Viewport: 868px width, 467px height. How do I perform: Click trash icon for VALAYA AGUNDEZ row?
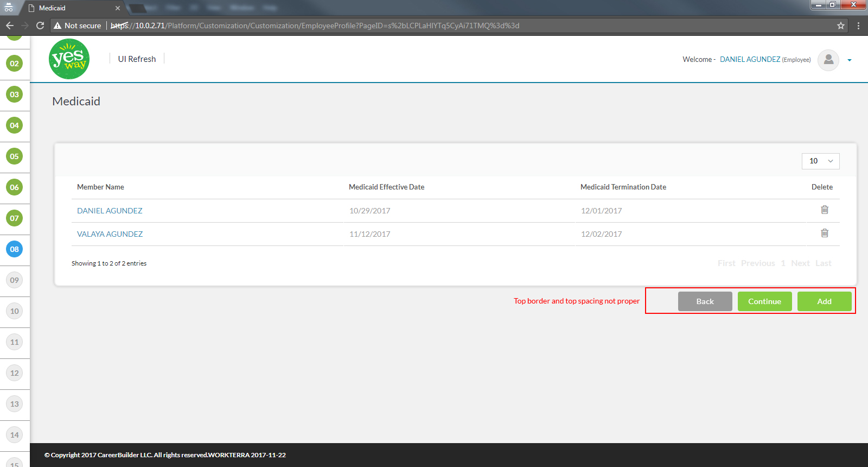point(824,233)
